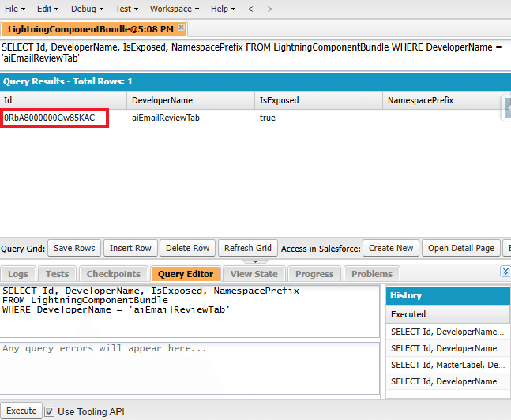Screen dimensions: 511x420
Task: Select the second history query entry
Action: [448, 348]
